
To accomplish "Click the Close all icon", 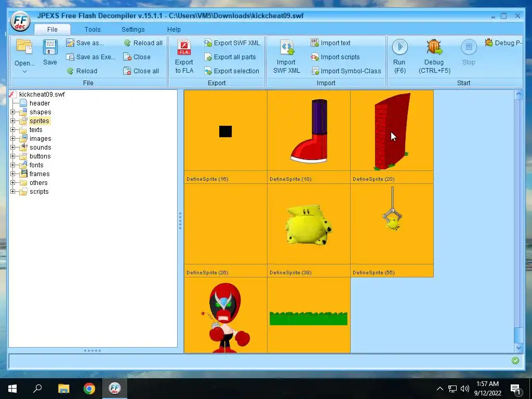I will point(127,71).
